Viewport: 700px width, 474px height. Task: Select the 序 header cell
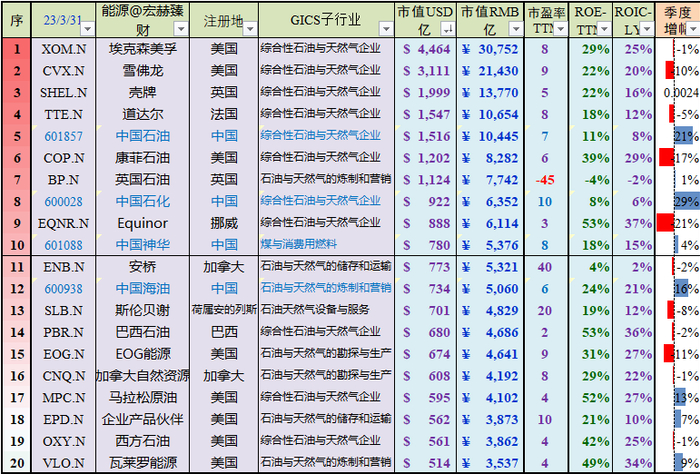[17, 20]
